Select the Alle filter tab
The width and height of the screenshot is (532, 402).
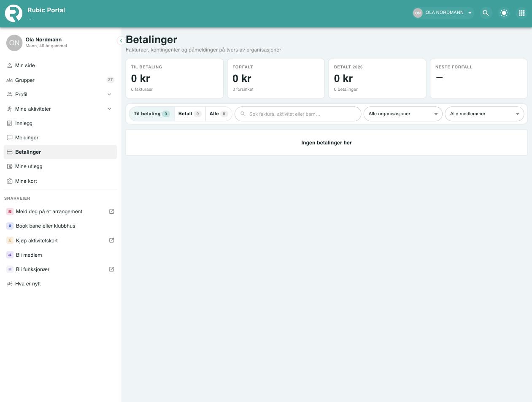pyautogui.click(x=219, y=114)
